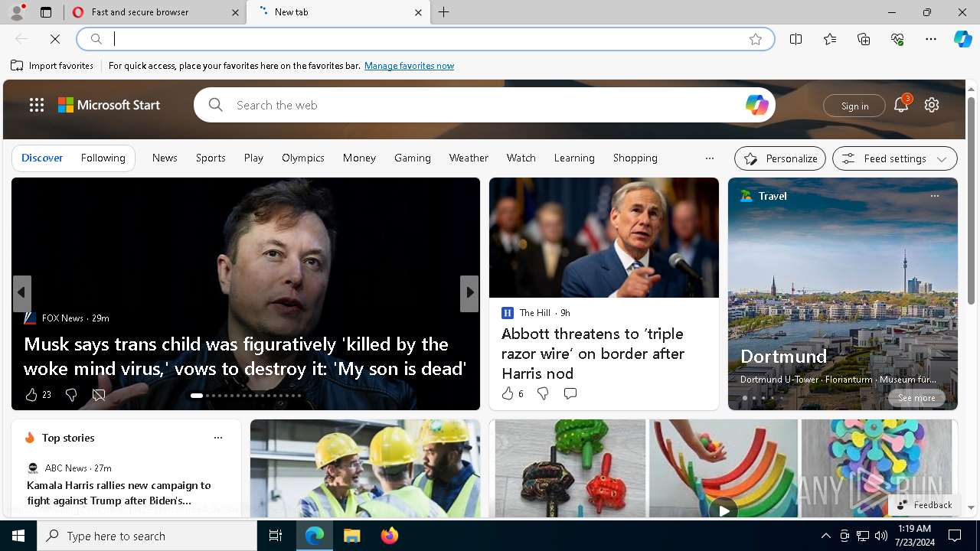Open a new tab with plus button
The height and width of the screenshot is (551, 980).
[x=444, y=12]
